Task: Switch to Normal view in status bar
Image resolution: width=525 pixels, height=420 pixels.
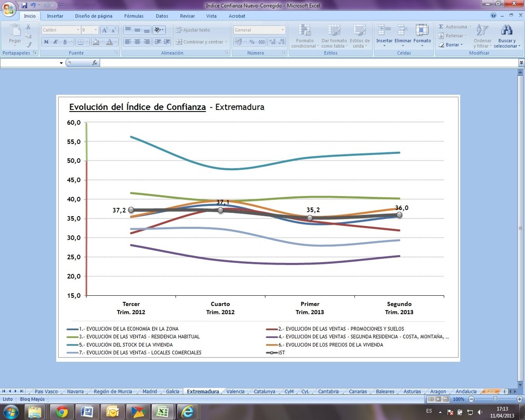Action: coord(431,399)
